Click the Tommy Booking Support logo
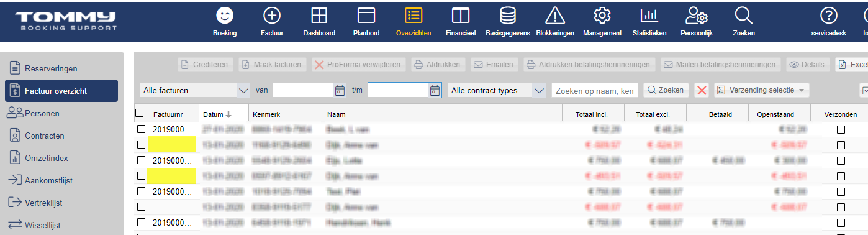The height and width of the screenshot is (235, 868). coord(66,21)
